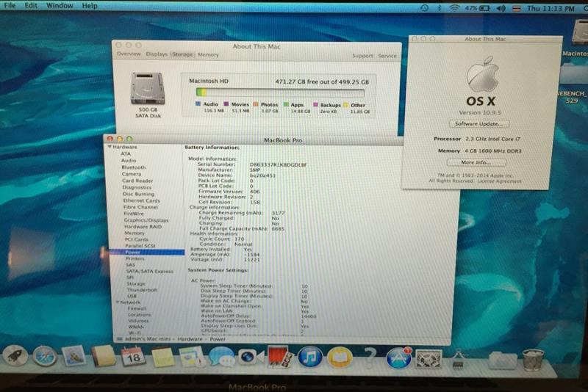This screenshot has height=392, width=588.
Task: Select Ethernet Cards in the sidebar
Action: click(141, 200)
